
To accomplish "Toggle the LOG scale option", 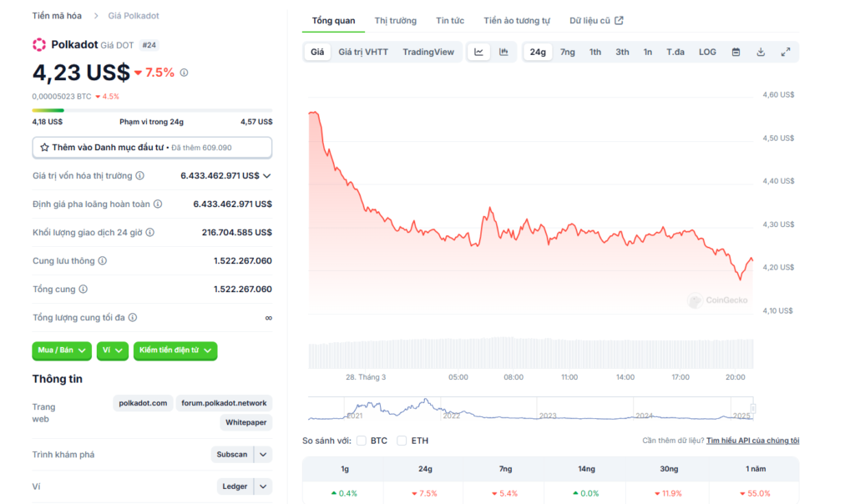I will (707, 52).
